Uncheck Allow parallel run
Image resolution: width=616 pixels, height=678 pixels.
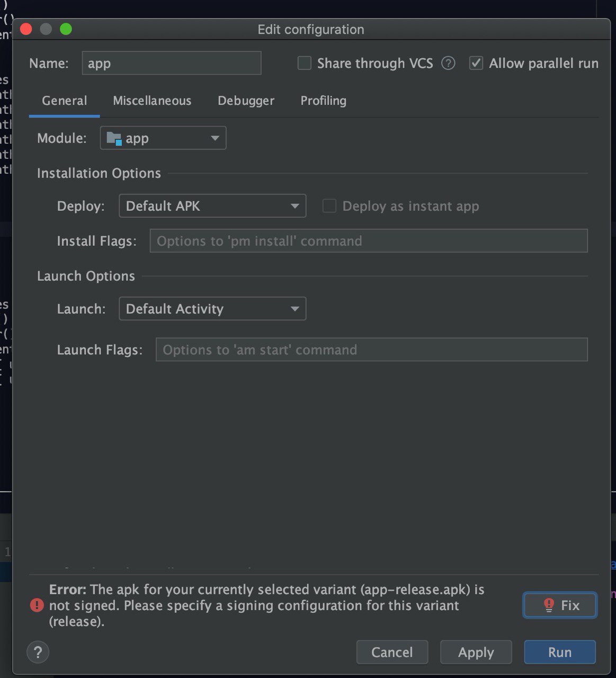tap(476, 64)
